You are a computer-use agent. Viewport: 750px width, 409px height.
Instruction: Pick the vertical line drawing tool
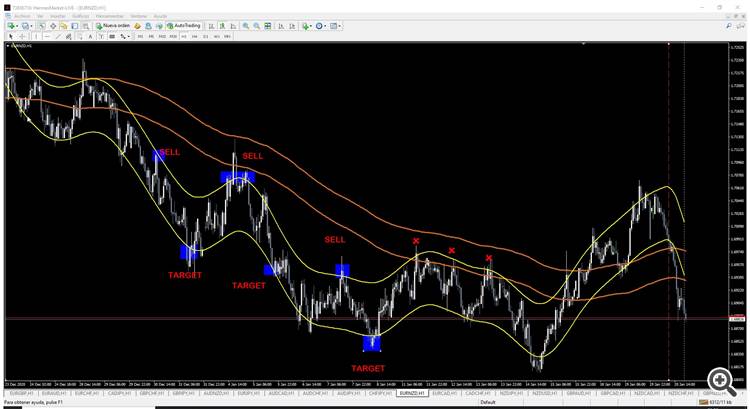(36, 36)
